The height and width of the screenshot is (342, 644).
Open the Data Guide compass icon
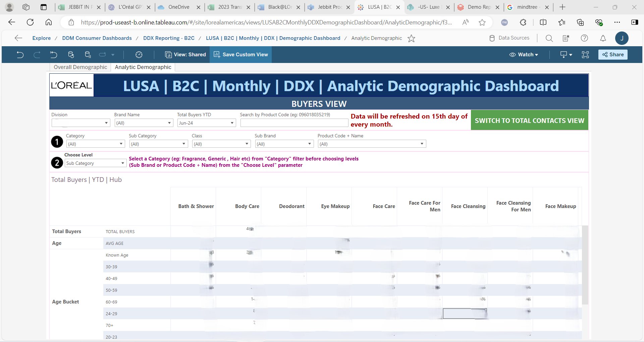[x=139, y=55]
